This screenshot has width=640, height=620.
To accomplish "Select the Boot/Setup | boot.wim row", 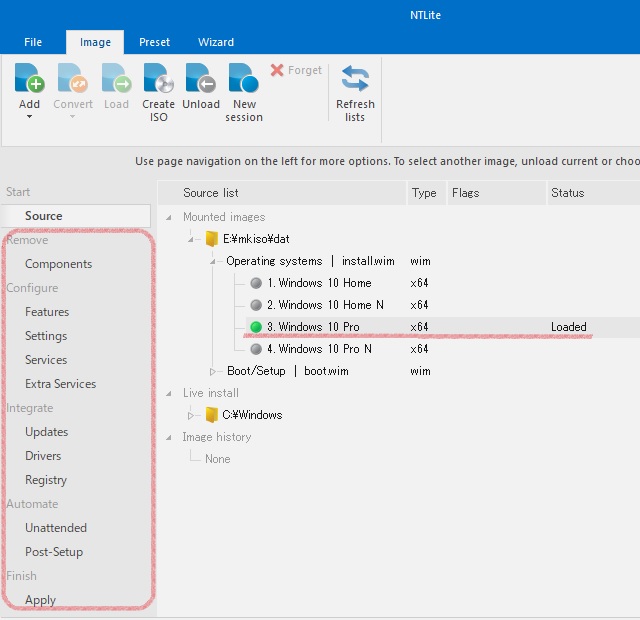I will pyautogui.click(x=288, y=371).
